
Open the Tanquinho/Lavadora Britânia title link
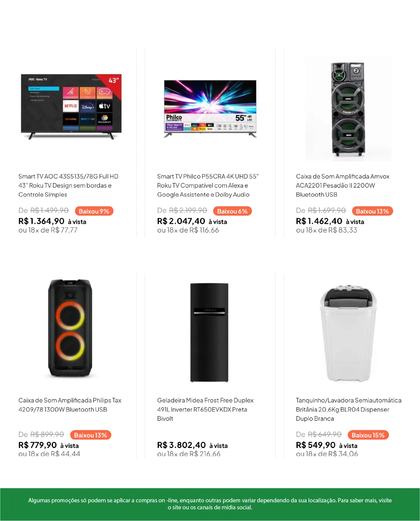(x=349, y=409)
